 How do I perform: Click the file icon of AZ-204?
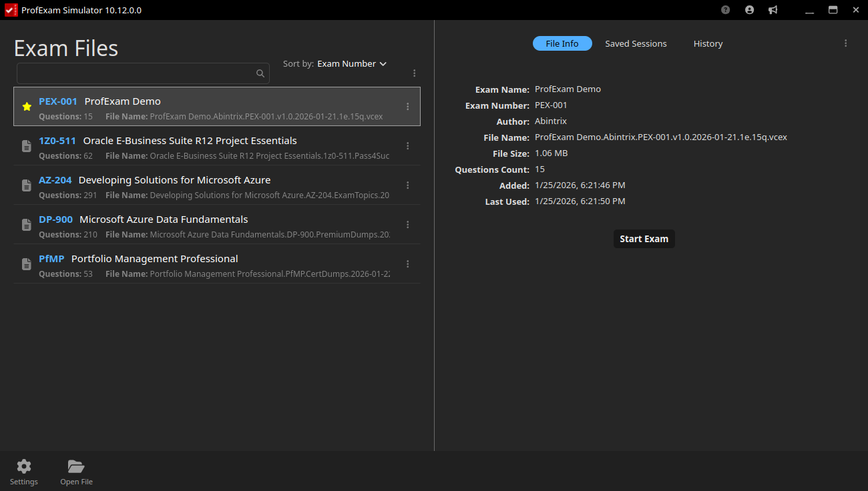click(27, 185)
